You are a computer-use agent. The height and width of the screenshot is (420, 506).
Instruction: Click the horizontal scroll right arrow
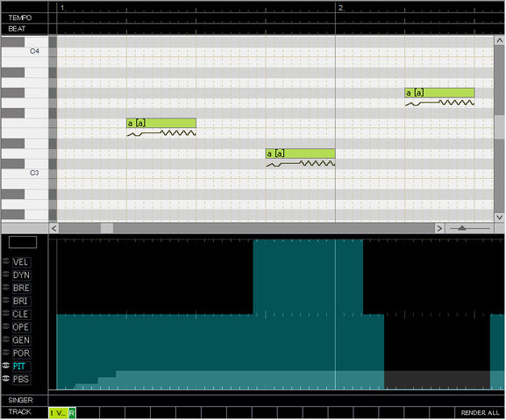click(439, 228)
